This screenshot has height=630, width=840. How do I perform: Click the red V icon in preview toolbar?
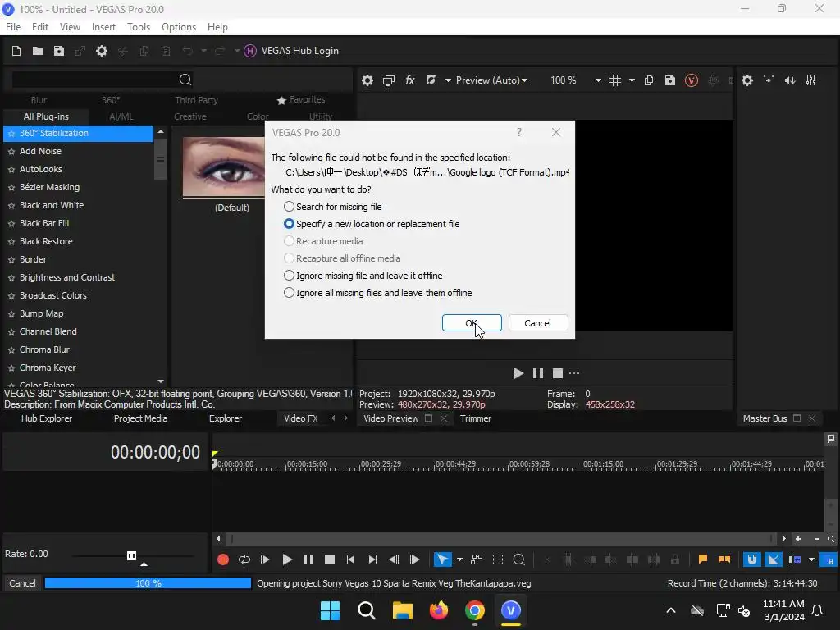tap(691, 80)
